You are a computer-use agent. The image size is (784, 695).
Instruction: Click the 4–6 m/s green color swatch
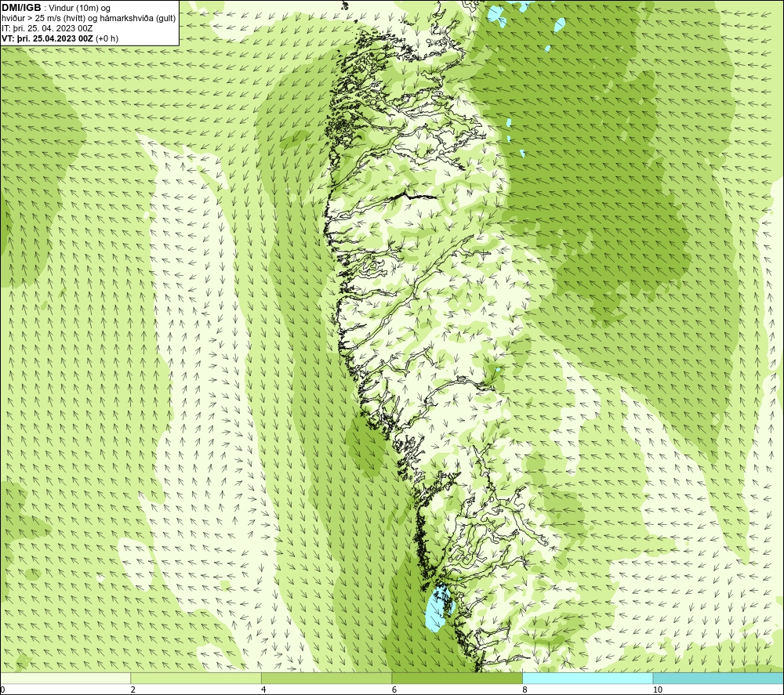[x=326, y=678]
